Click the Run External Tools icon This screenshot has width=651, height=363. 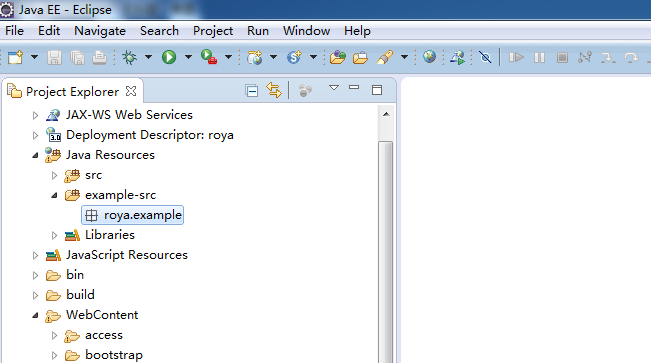(x=209, y=57)
